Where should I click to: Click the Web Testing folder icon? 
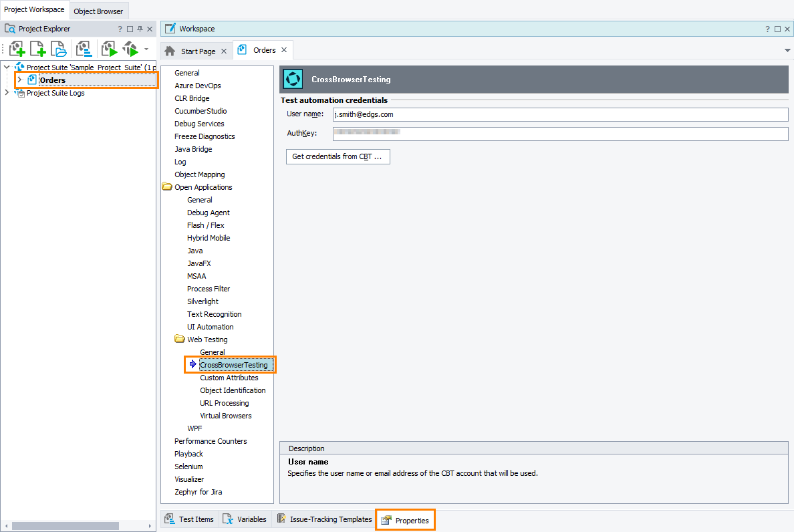coord(180,339)
